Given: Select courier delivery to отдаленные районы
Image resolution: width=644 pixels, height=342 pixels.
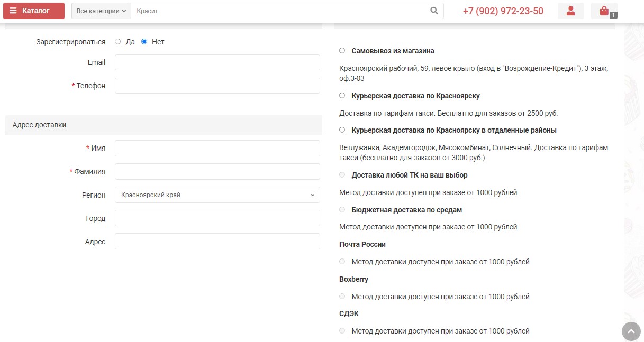Looking at the screenshot, I should (342, 130).
